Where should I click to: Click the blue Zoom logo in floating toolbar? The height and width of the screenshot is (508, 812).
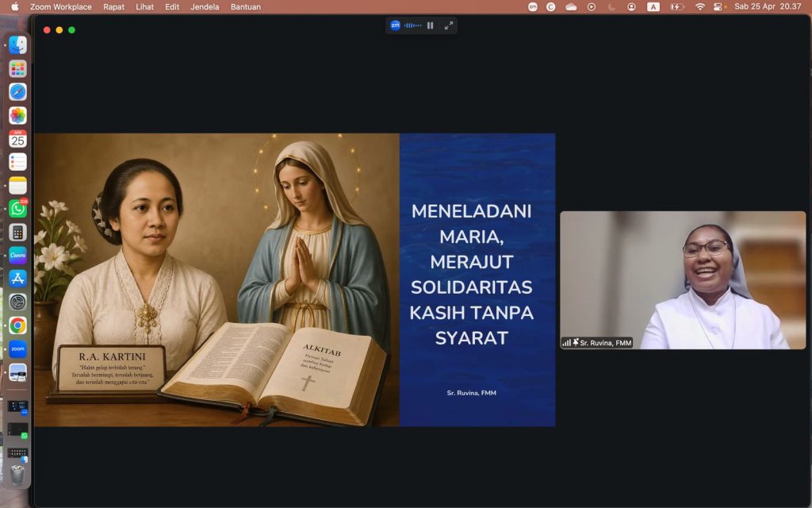pyautogui.click(x=395, y=25)
